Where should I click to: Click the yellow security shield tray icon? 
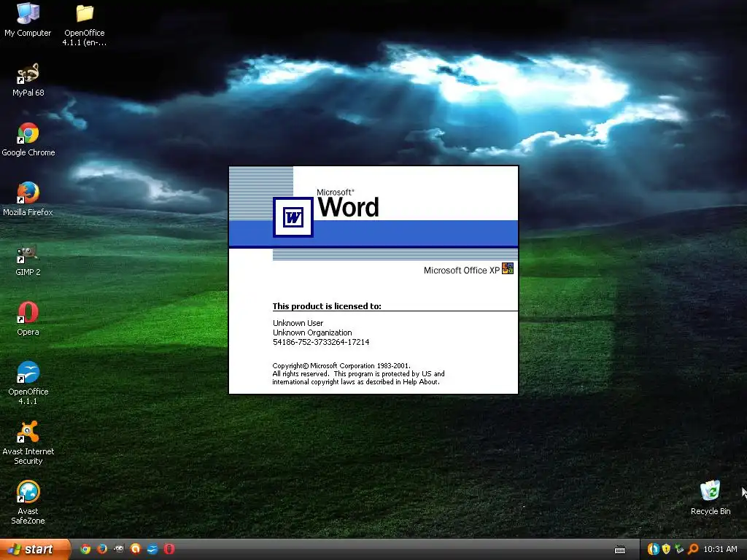(667, 549)
